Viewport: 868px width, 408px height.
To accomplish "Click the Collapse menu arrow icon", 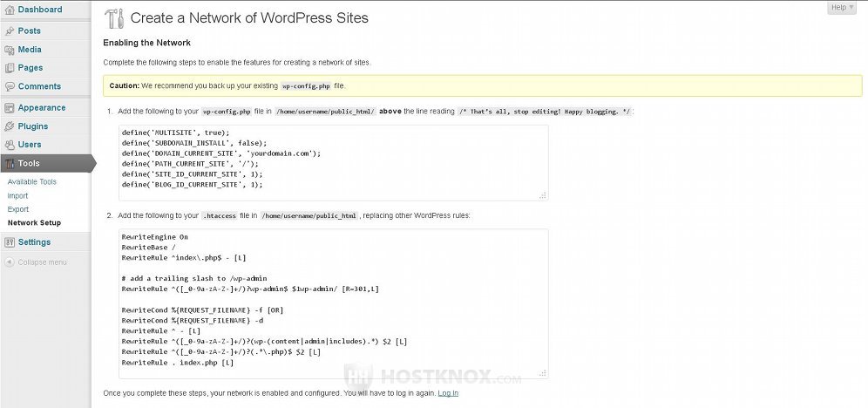I will click(x=10, y=262).
